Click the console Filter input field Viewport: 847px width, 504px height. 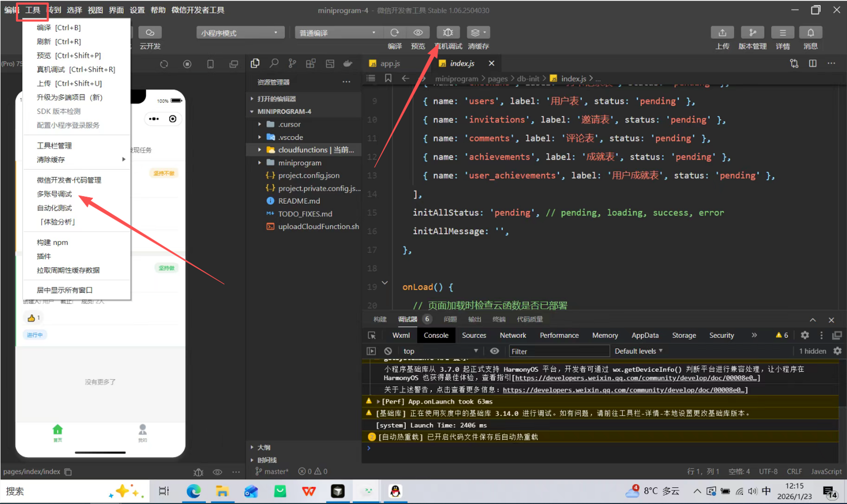[x=559, y=351]
